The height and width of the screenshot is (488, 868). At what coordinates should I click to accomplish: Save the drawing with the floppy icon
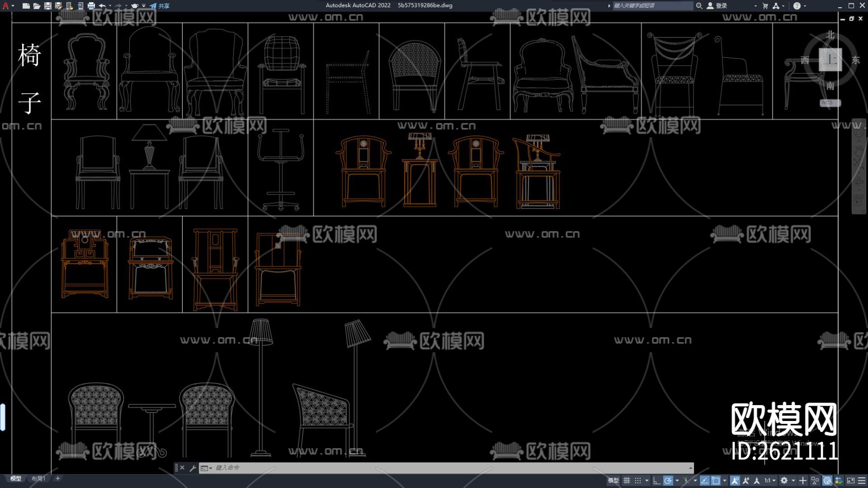[x=48, y=6]
